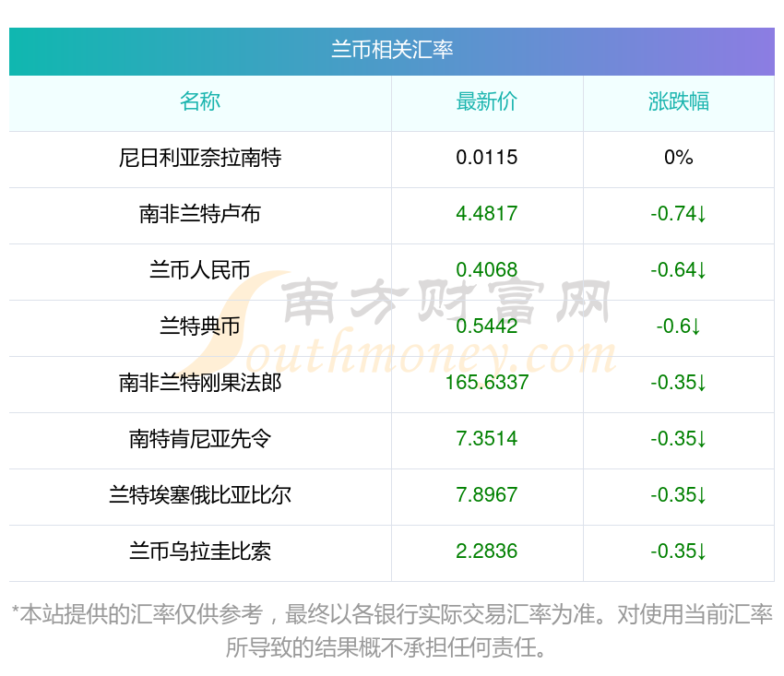Click the 名称 column header
784x676 pixels.
[x=200, y=101]
